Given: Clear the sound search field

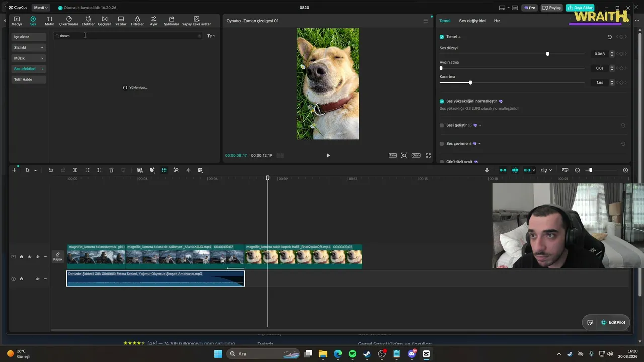Looking at the screenshot, I should (199, 36).
